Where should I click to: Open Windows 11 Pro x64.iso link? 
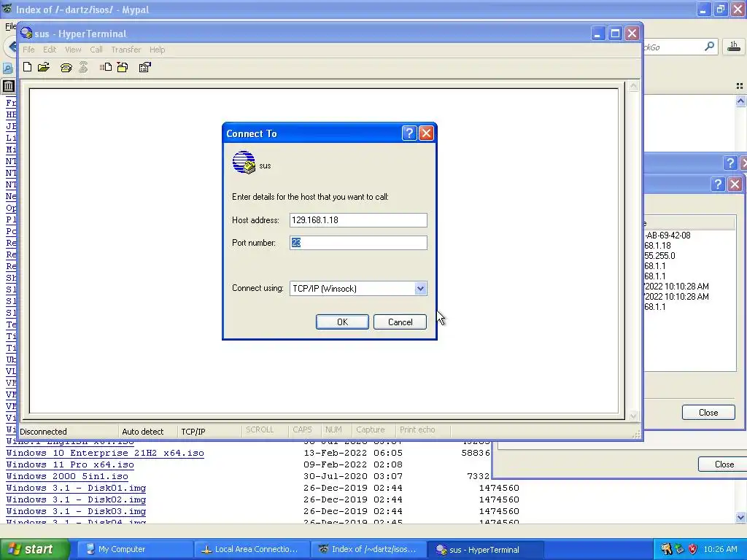tap(70, 464)
